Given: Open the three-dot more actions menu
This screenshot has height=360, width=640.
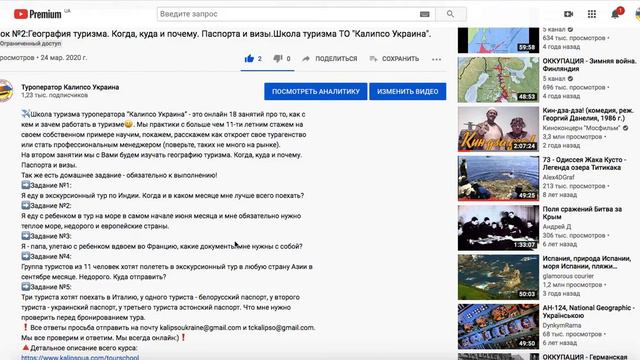Looking at the screenshot, I should tap(436, 59).
